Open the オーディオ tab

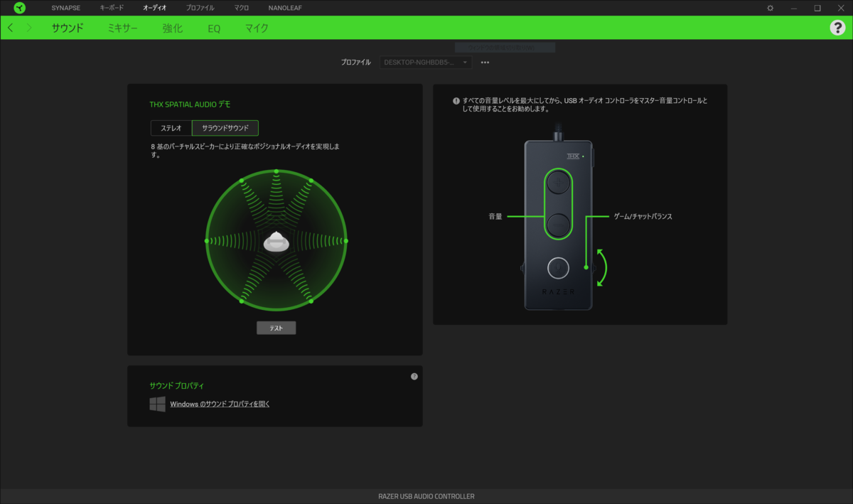click(155, 8)
